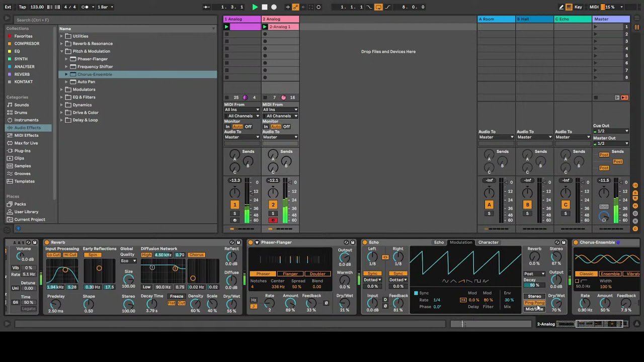This screenshot has height=362, width=644.
Task: Switch to the Echo tab in Echo device
Action: (x=439, y=242)
